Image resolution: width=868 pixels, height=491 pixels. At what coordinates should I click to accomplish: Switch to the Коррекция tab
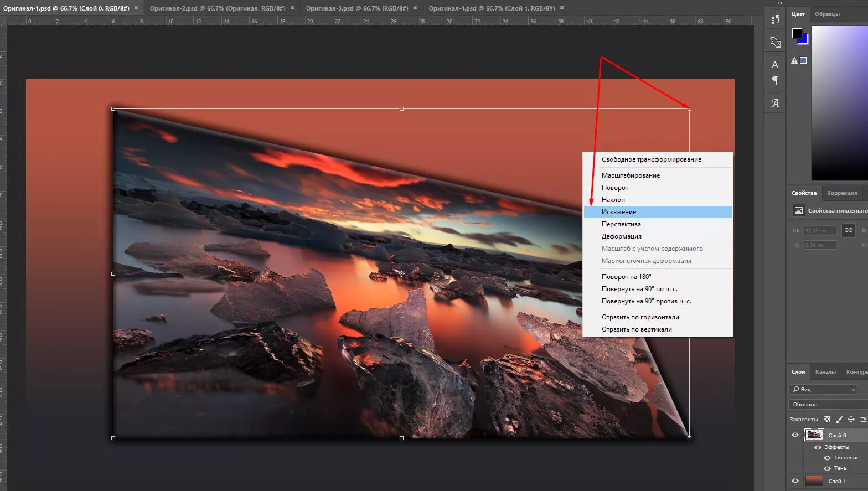click(x=842, y=193)
